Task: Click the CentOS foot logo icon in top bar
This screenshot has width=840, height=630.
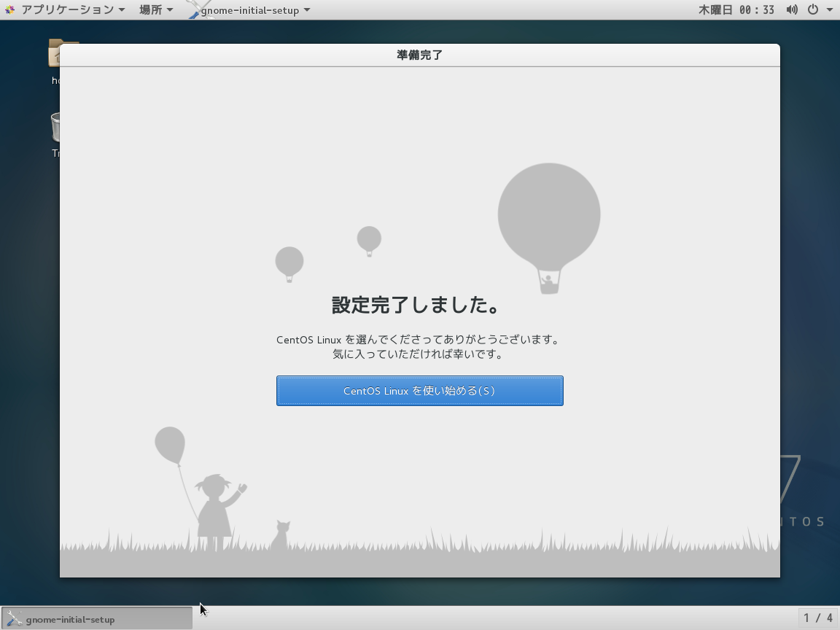Action: click(9, 9)
